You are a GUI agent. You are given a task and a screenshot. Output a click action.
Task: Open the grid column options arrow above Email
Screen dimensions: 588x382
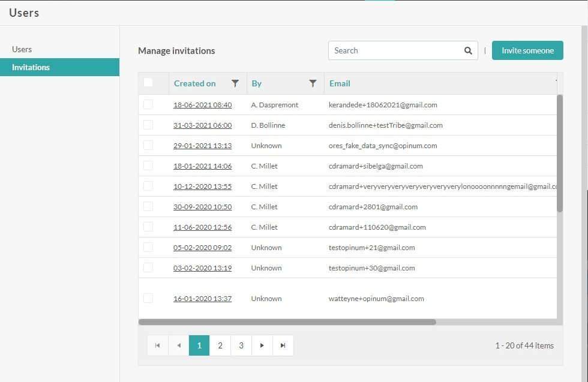pyautogui.click(x=557, y=81)
